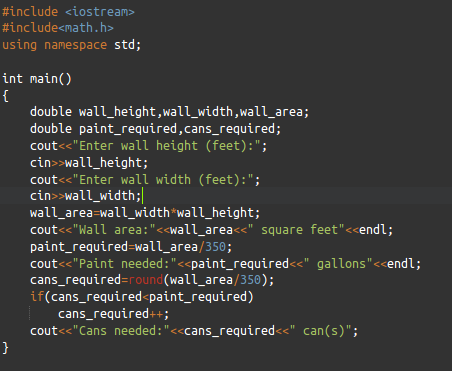Click the opening brace after main
Image resolution: width=452 pixels, height=371 pixels.
[x=5, y=96]
